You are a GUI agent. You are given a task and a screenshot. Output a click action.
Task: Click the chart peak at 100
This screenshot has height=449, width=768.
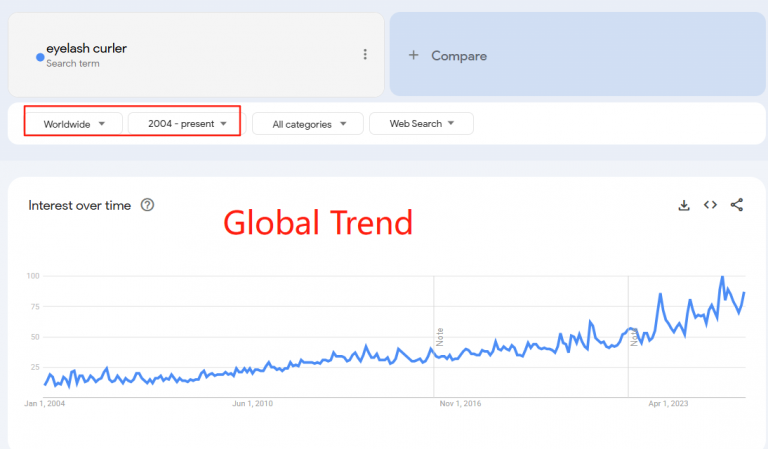coord(722,277)
